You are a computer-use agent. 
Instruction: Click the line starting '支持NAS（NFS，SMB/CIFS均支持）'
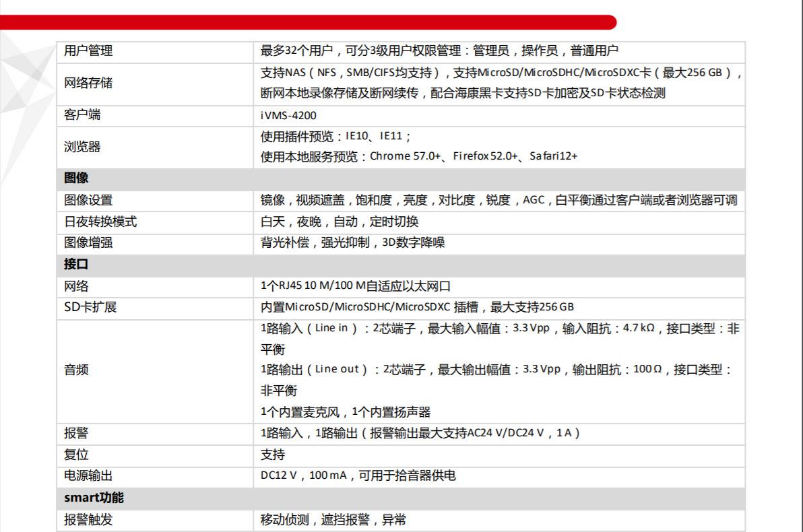coord(502,73)
